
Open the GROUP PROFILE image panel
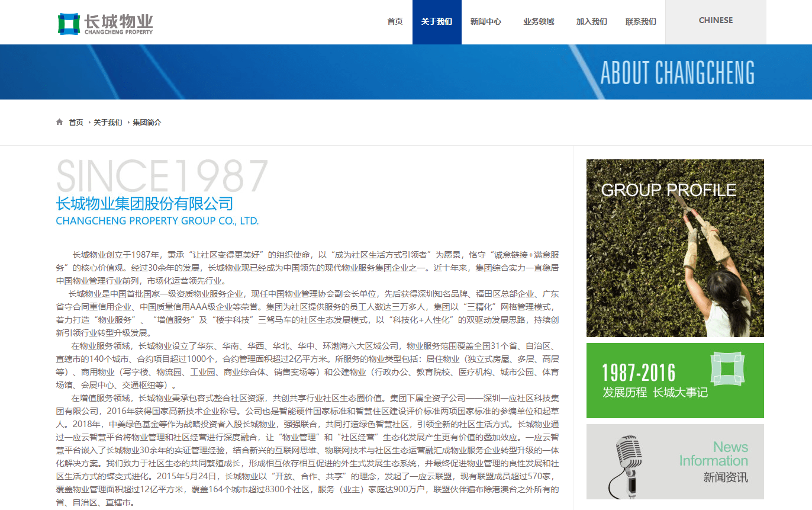click(x=675, y=248)
